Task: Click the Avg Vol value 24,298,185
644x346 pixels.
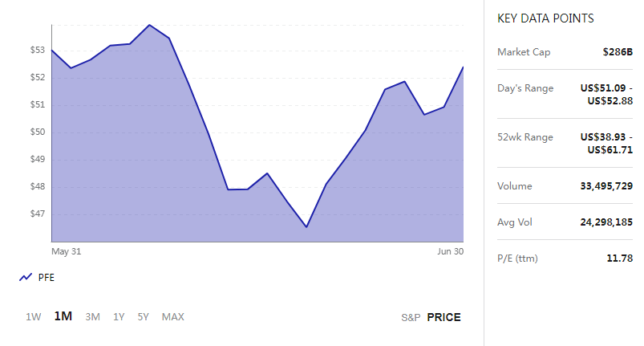Action: (606, 222)
